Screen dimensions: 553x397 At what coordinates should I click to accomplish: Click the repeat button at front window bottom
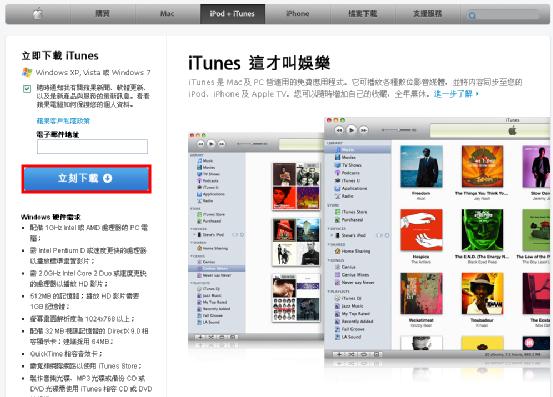click(364, 354)
